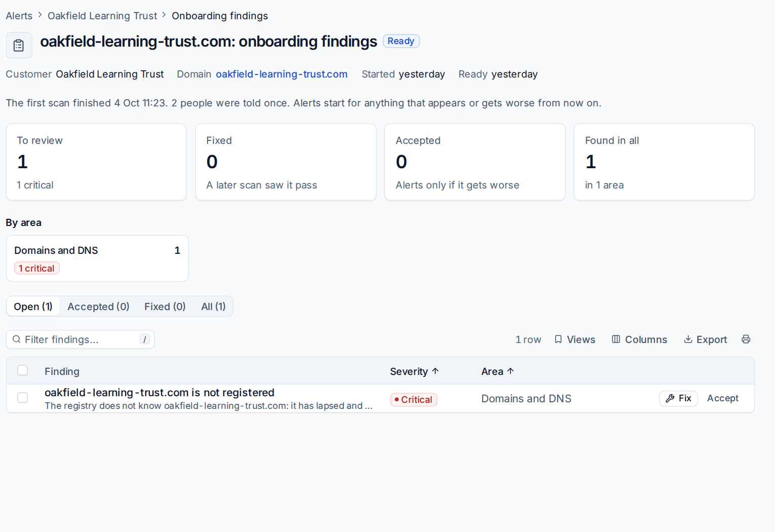Image resolution: width=775 pixels, height=532 pixels.
Task: Open the Domains and DNS area card
Action: (x=97, y=258)
